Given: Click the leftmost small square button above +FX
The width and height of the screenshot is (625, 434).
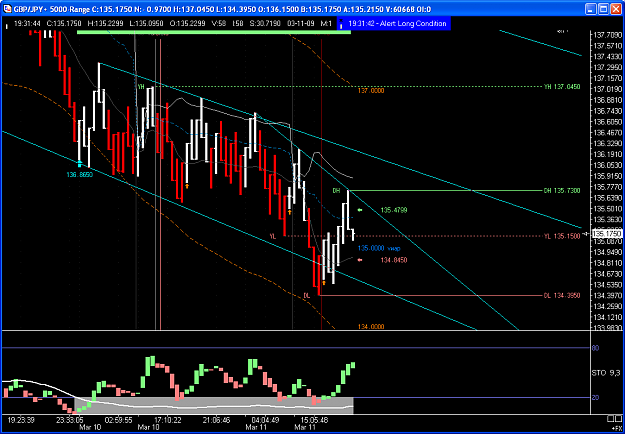Looking at the screenshot, I should 610,418.
